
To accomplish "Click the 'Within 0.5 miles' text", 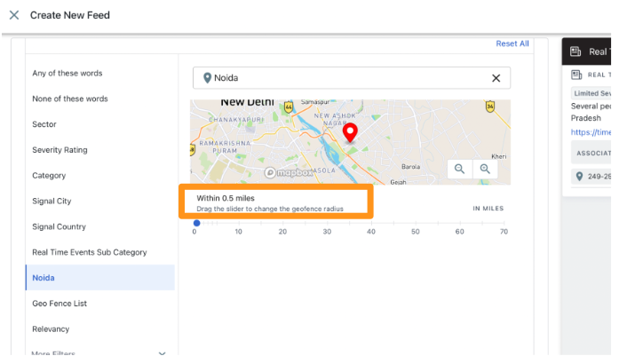I will (x=226, y=198).
